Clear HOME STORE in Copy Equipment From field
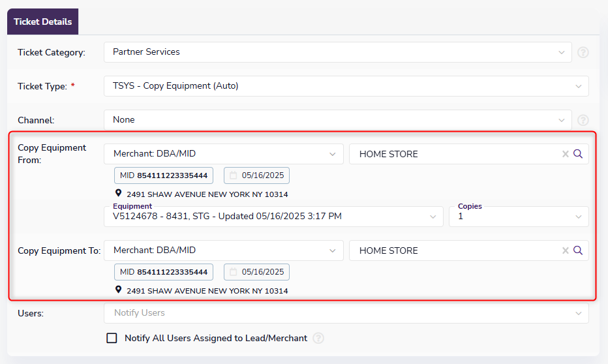 [566, 154]
